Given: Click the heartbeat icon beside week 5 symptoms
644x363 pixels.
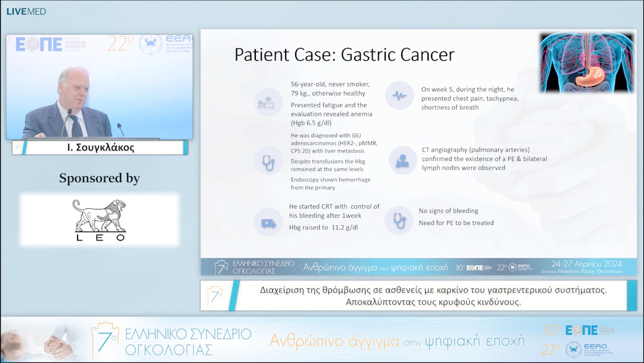Looking at the screenshot, I should pos(399,95).
